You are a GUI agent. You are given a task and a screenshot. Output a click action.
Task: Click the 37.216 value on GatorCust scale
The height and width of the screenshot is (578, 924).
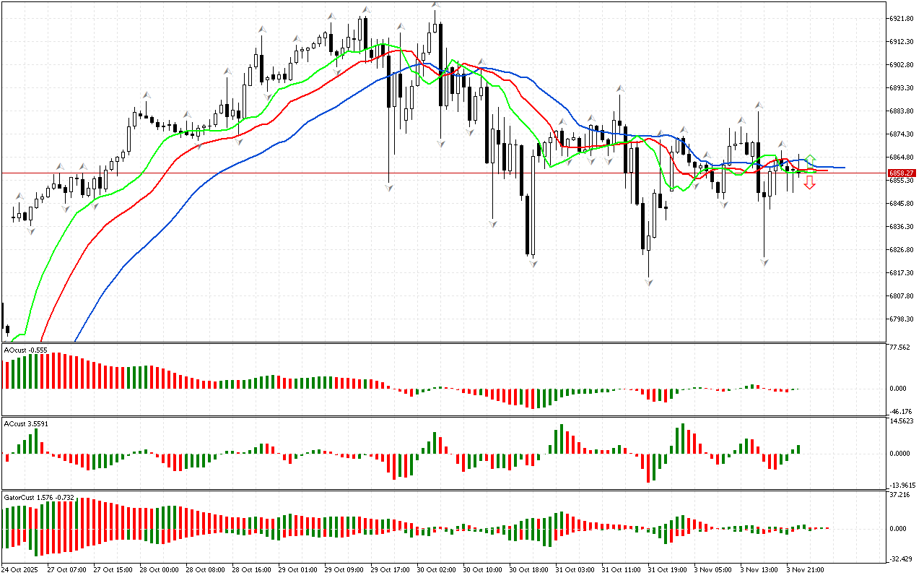899,495
